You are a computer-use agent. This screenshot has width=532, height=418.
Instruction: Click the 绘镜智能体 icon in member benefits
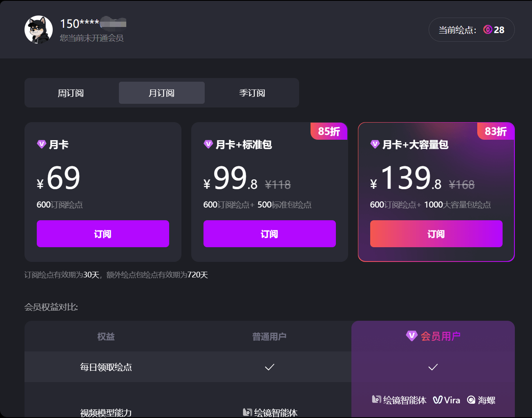click(376, 400)
